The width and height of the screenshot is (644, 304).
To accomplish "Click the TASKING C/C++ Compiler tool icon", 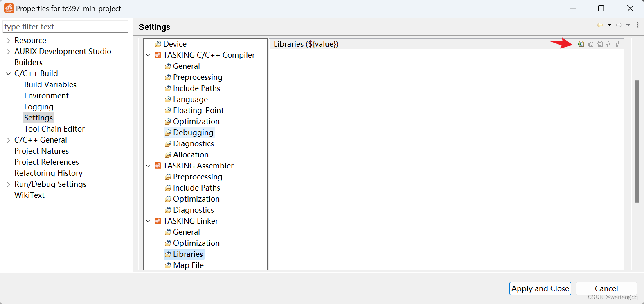I will 158,55.
